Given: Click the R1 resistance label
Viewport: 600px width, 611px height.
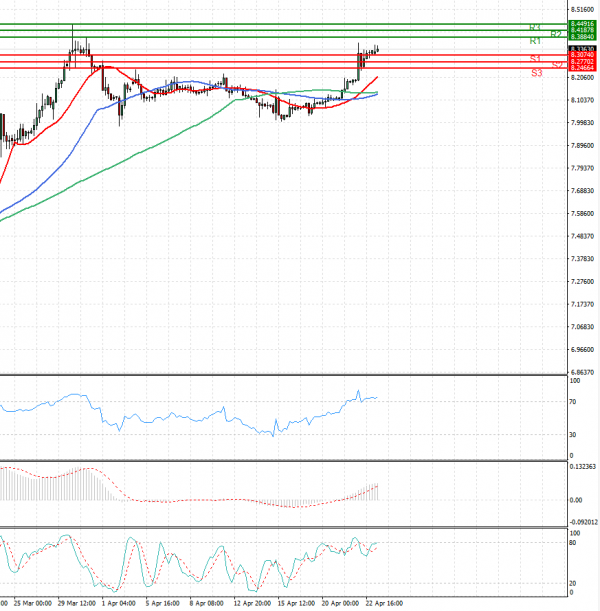Looking at the screenshot, I should tap(535, 41).
